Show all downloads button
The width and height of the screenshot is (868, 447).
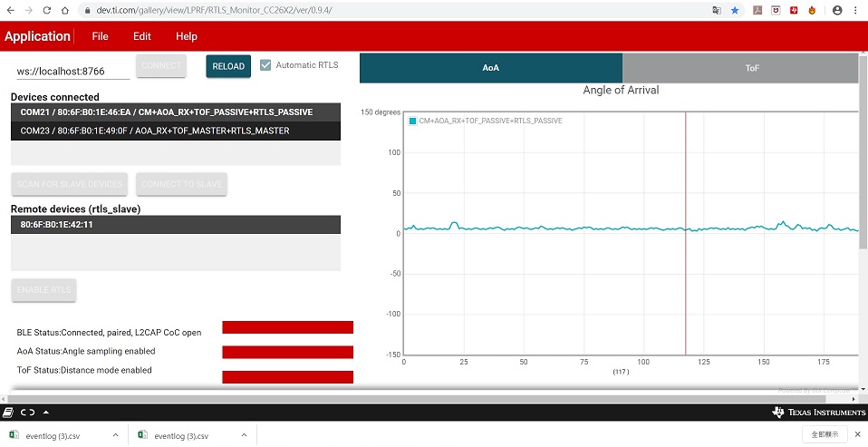pos(825,434)
